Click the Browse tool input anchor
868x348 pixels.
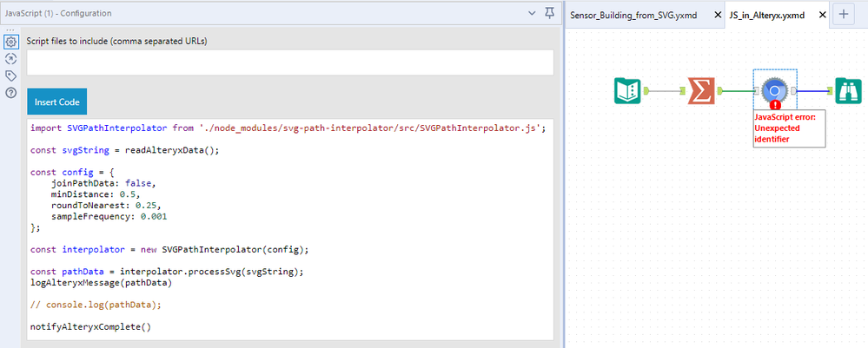tap(831, 91)
